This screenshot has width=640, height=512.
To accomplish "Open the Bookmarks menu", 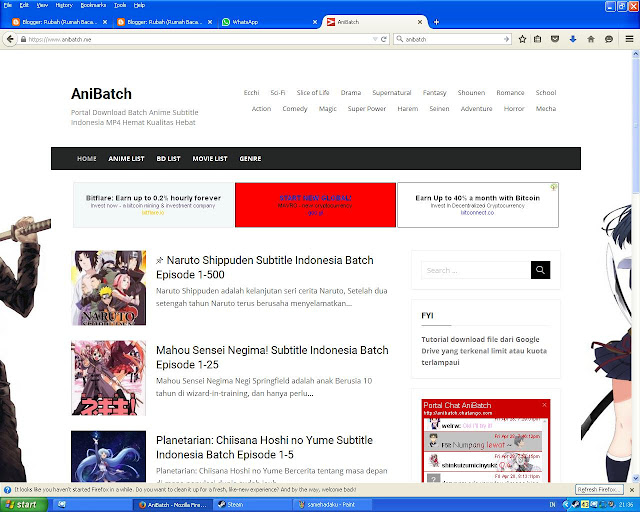I will tap(93, 5).
